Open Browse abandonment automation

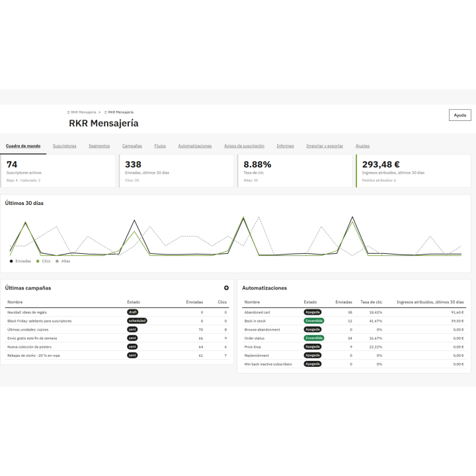[262, 330]
